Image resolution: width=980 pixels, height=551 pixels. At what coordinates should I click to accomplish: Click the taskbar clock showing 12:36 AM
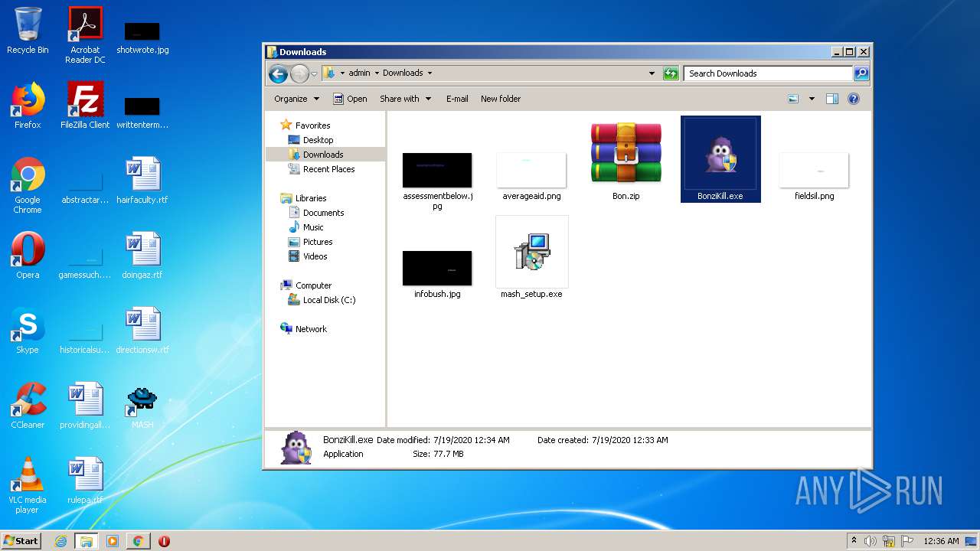coord(941,541)
